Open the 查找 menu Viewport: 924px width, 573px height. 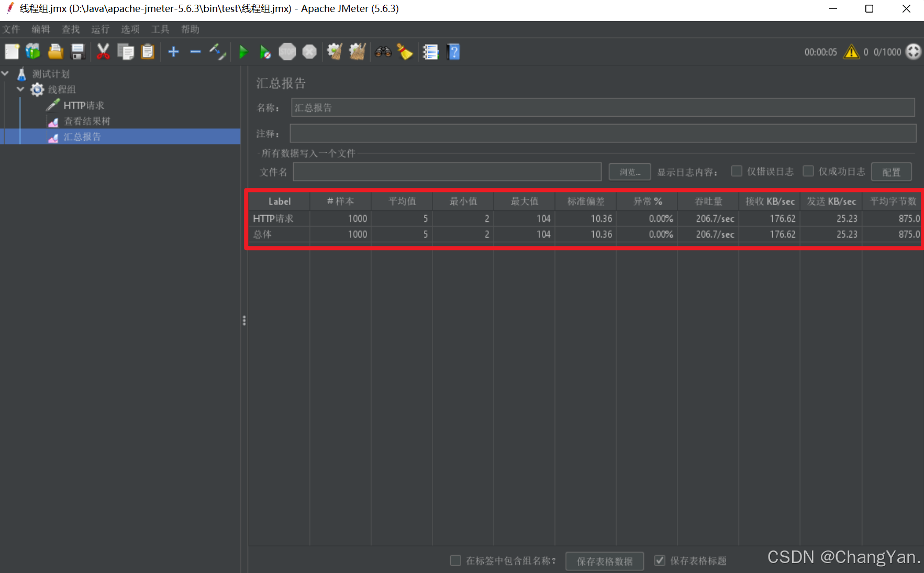tap(71, 29)
